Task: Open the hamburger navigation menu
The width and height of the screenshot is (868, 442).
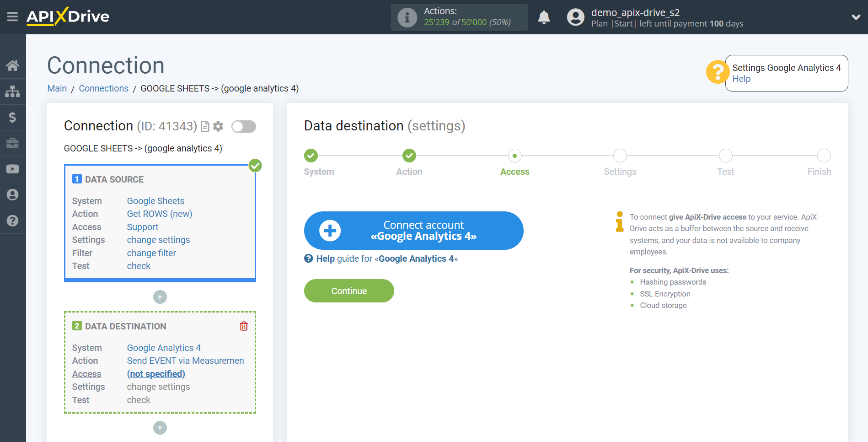Action: 12,16
